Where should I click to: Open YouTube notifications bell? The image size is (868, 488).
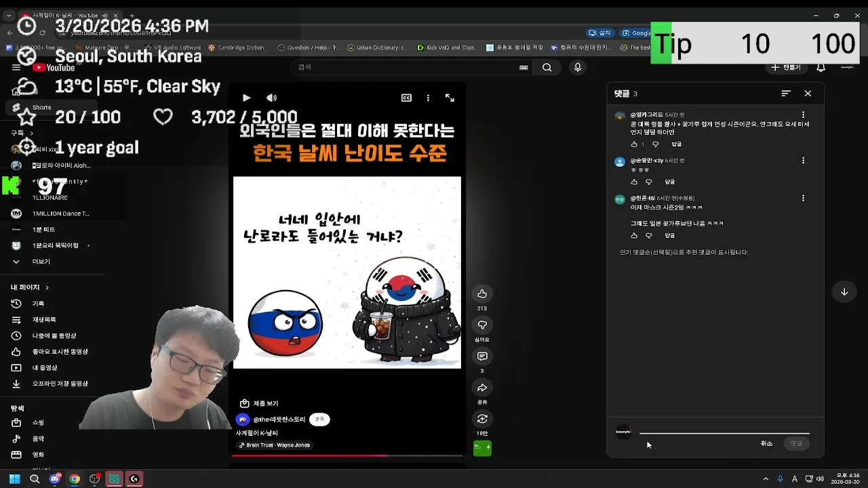point(821,68)
